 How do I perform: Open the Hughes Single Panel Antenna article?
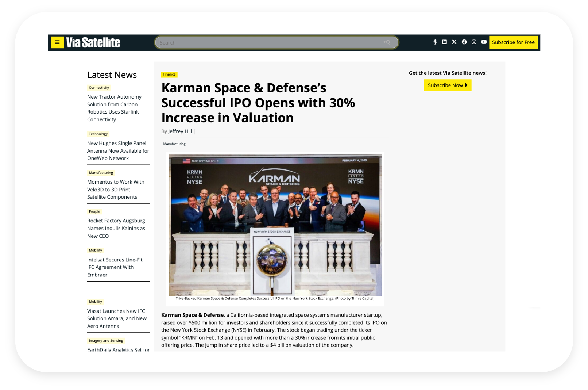pos(118,151)
